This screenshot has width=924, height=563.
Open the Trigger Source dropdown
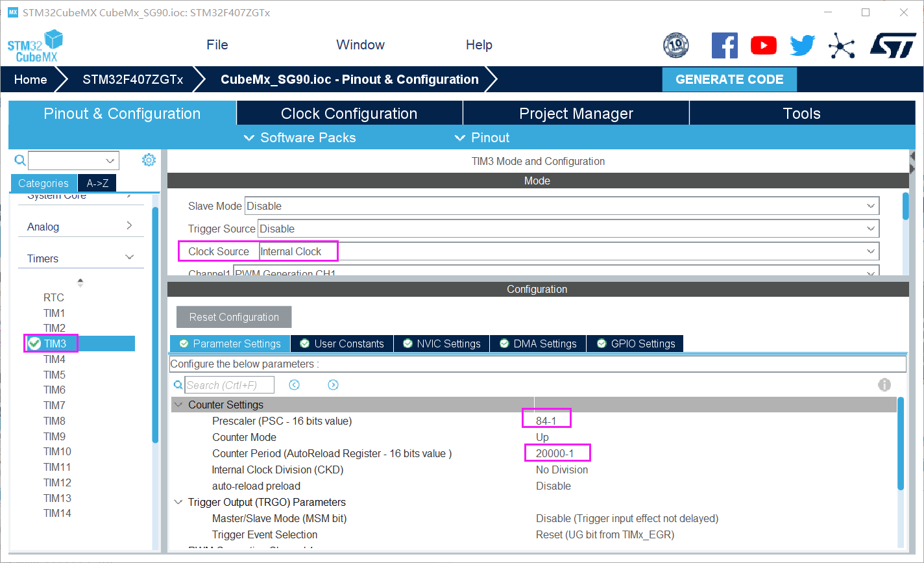[568, 229]
